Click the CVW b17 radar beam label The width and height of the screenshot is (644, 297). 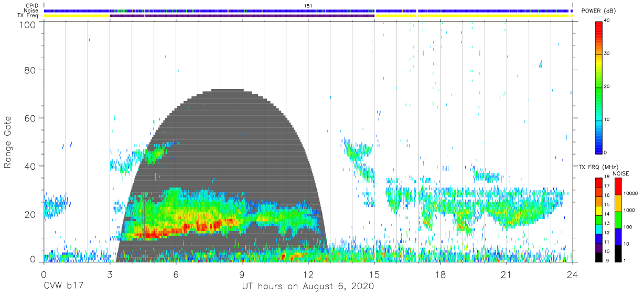coord(63,287)
